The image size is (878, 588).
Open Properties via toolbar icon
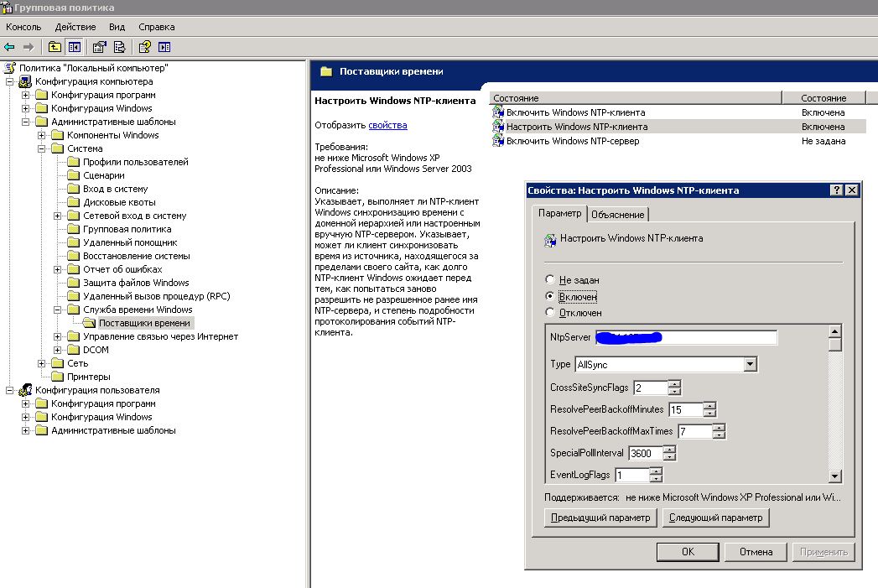click(99, 47)
